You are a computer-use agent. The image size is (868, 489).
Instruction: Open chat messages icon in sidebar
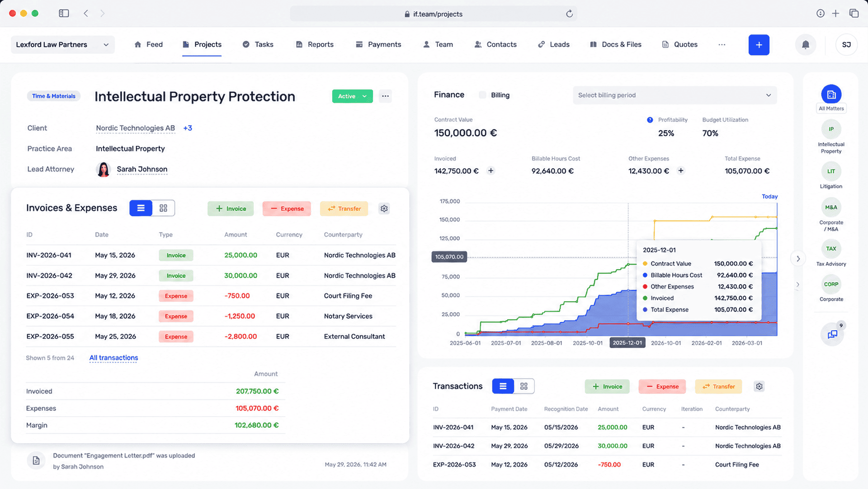[832, 334]
